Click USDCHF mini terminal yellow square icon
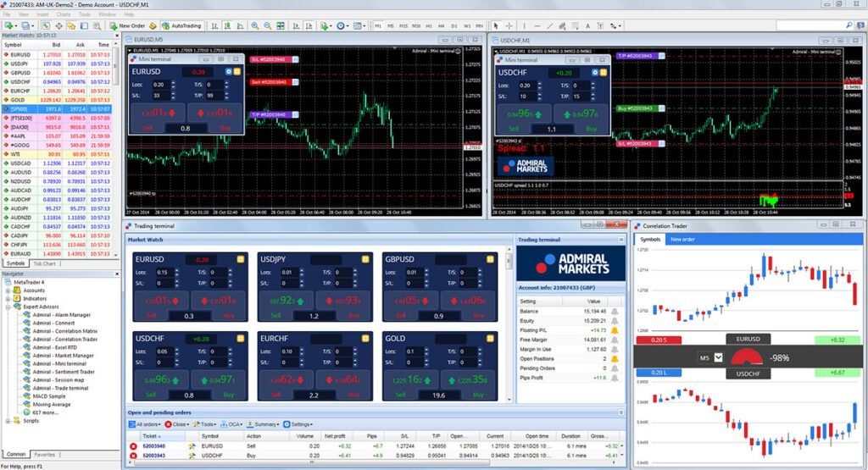The image size is (868, 470). [x=604, y=73]
